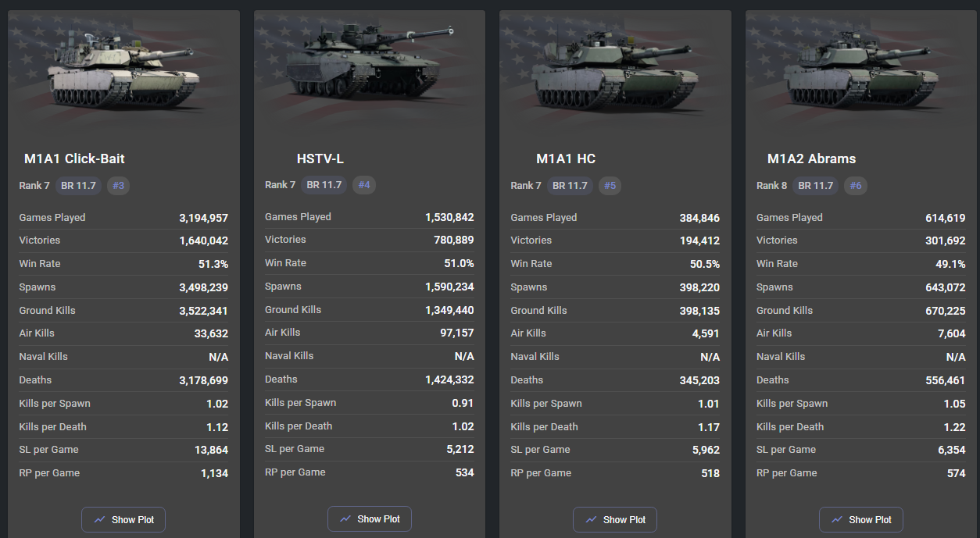980x538 pixels.
Task: Open the M1A1 HC vehicle name
Action: click(x=566, y=159)
